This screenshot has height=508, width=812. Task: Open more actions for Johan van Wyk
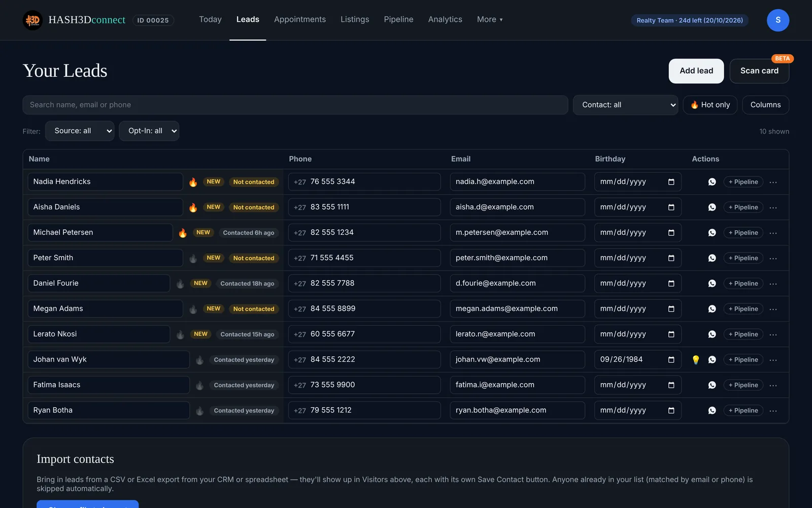tap(773, 360)
